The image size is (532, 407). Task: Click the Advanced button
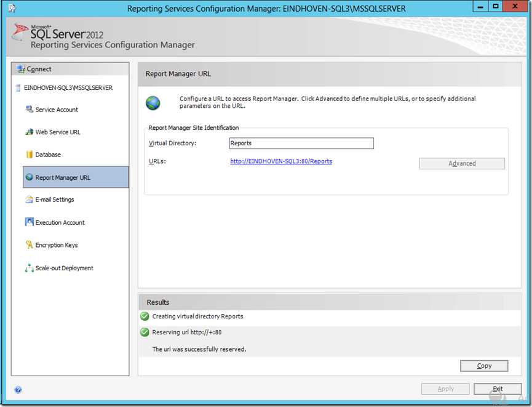462,163
